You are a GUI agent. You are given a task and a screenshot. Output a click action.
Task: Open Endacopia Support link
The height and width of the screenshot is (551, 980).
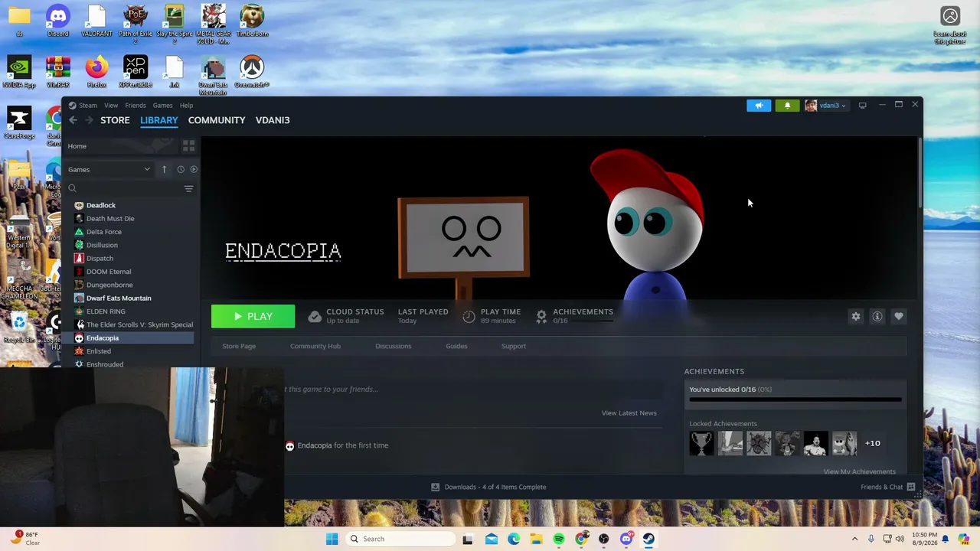pyautogui.click(x=514, y=346)
